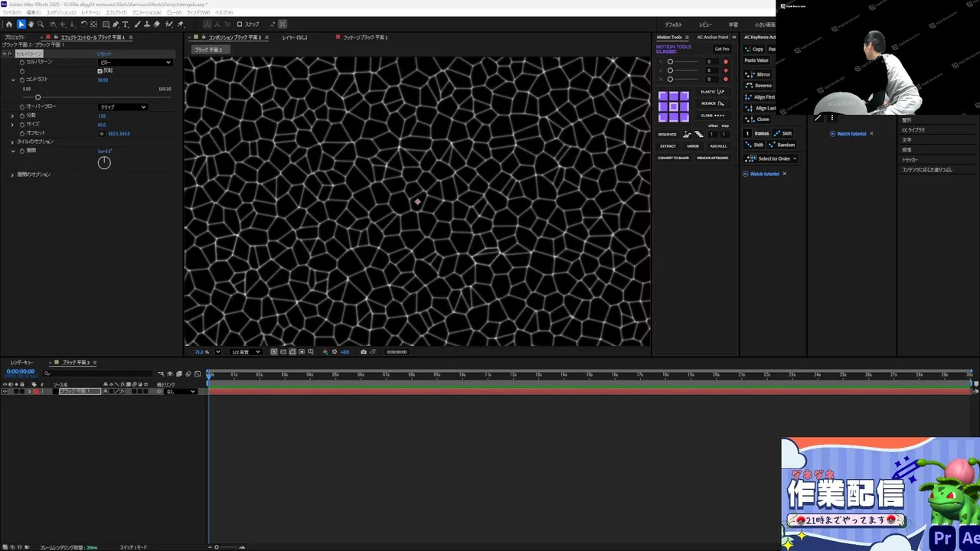
Task: Click the Elastic easing button in Motion Tools
Action: click(x=713, y=92)
